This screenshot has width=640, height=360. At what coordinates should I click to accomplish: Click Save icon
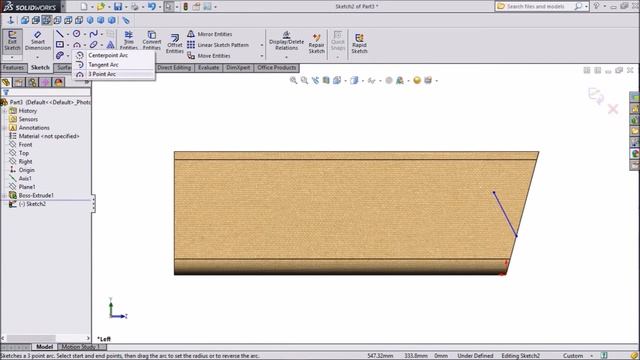118,7
